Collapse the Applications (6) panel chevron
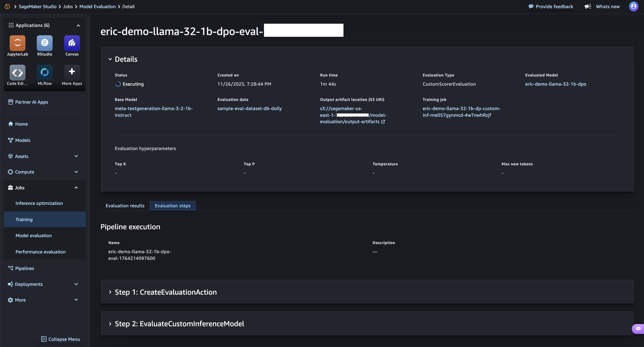644x347 pixels. (x=78, y=25)
